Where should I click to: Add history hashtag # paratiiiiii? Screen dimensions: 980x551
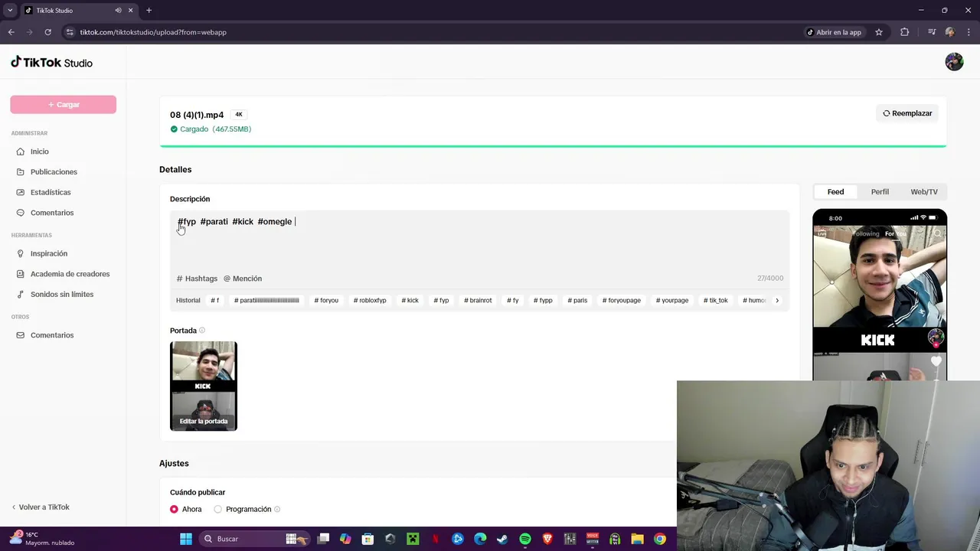click(x=266, y=301)
